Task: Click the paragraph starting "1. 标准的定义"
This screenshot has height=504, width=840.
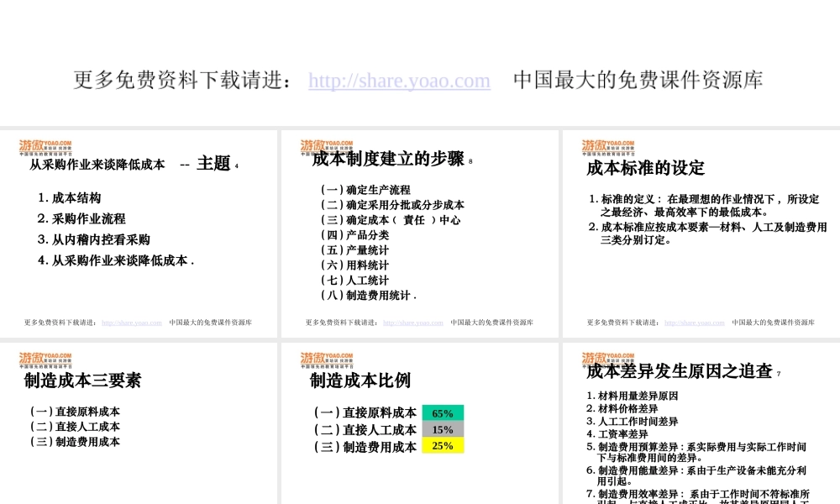Action: coord(704,206)
